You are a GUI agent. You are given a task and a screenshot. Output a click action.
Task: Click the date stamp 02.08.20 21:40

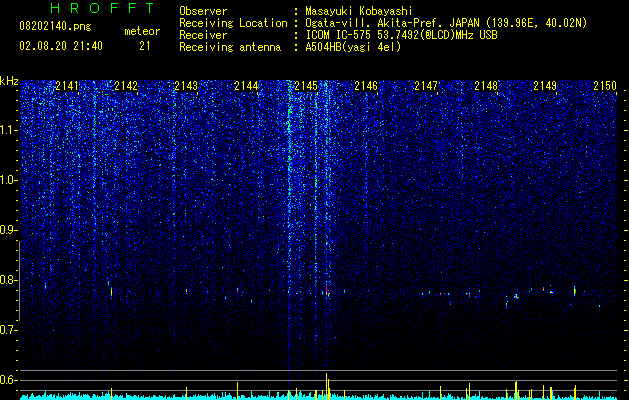pyautogui.click(x=61, y=46)
